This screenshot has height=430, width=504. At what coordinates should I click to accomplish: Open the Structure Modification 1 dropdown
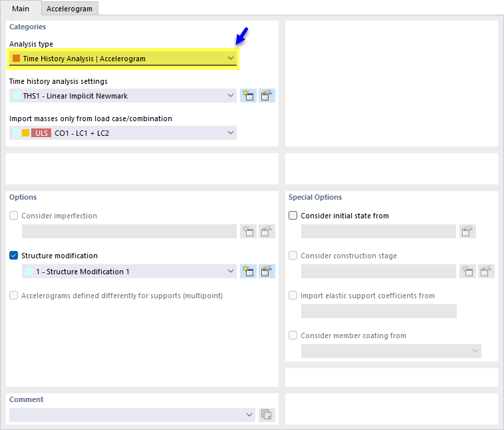pos(129,272)
